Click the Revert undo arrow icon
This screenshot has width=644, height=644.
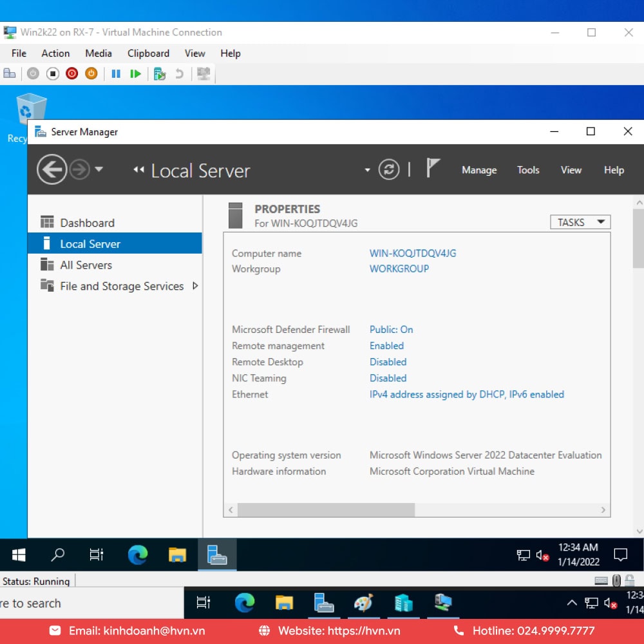[179, 74]
